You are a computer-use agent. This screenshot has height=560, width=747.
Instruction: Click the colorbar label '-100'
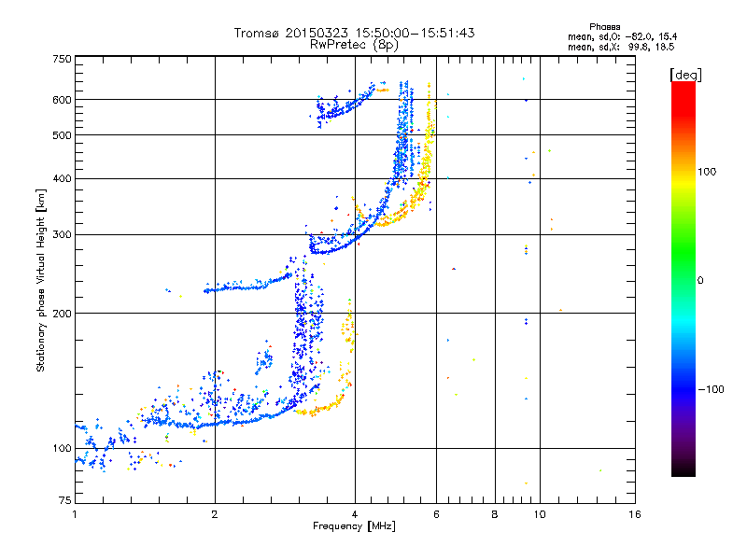pos(711,389)
